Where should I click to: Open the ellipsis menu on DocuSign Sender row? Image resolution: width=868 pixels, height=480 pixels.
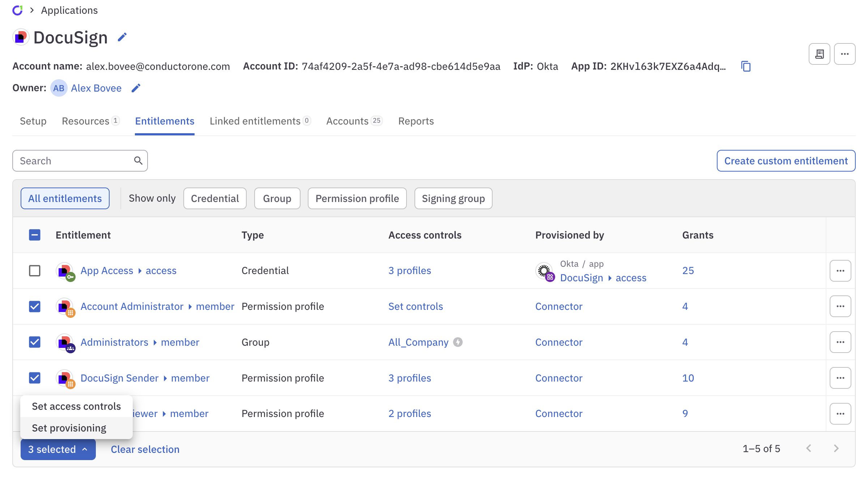(840, 378)
